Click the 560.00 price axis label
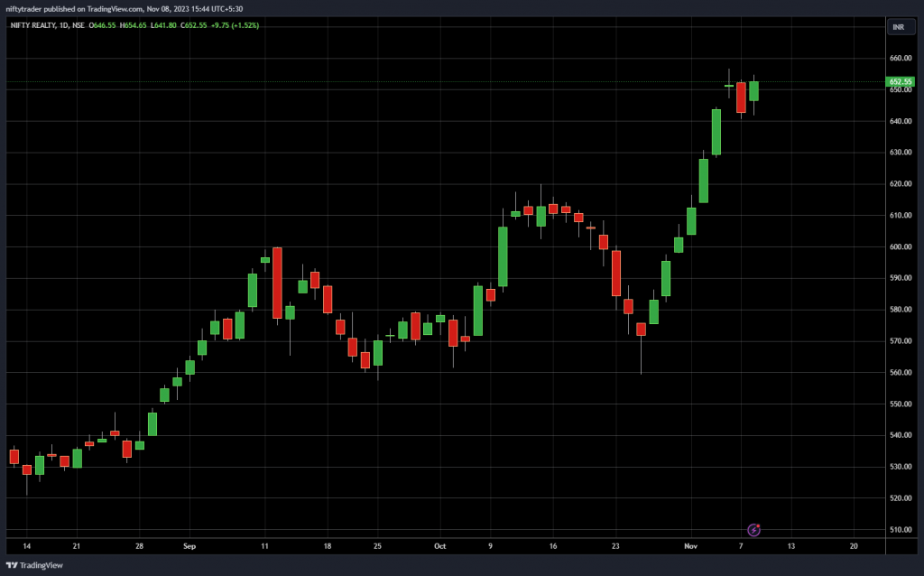This screenshot has width=924, height=576. point(901,373)
